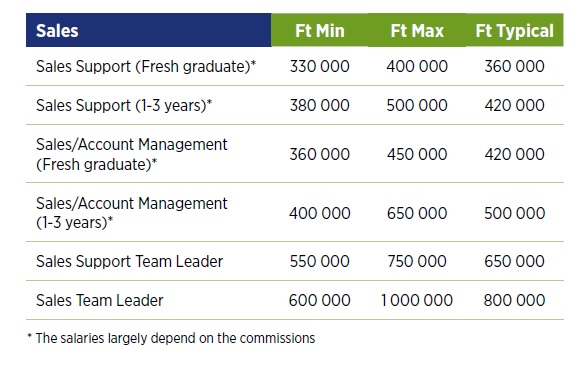Click Sales Team Leader row label
This screenshot has width=576, height=379.
pos(100,300)
